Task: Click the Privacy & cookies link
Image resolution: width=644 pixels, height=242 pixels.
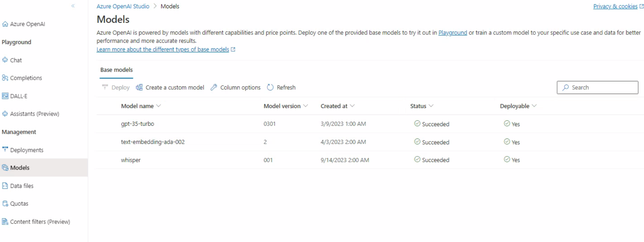Action: (615, 6)
